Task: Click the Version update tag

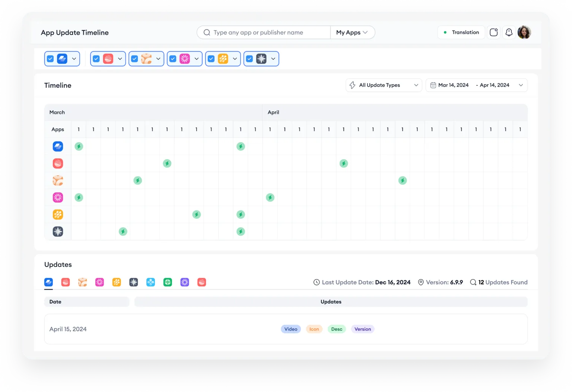Action: click(x=363, y=329)
